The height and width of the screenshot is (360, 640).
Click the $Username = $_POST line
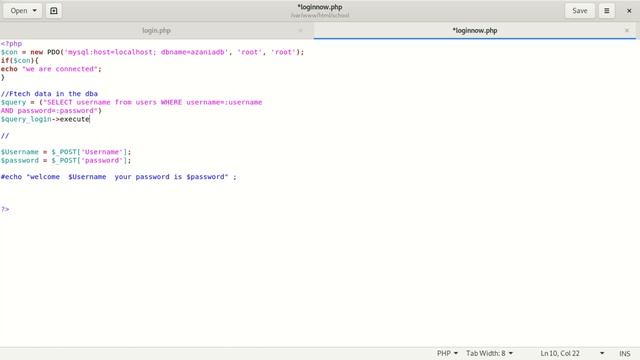(66, 152)
